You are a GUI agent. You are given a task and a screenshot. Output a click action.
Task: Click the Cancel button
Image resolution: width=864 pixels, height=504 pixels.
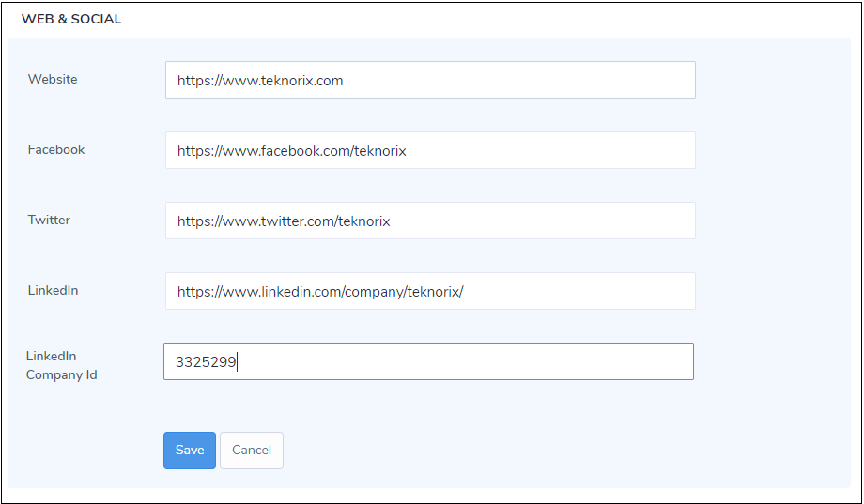(x=252, y=451)
